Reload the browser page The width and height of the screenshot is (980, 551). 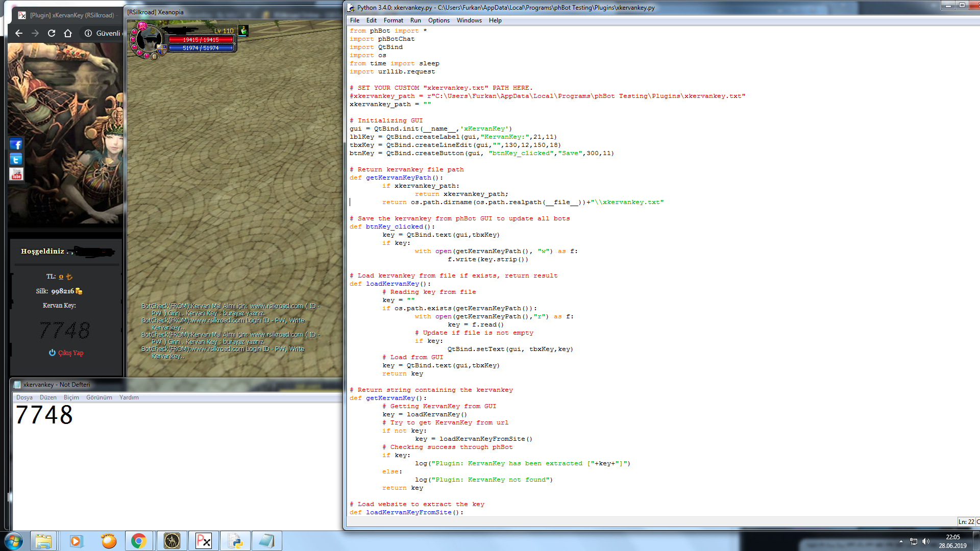tap(52, 33)
